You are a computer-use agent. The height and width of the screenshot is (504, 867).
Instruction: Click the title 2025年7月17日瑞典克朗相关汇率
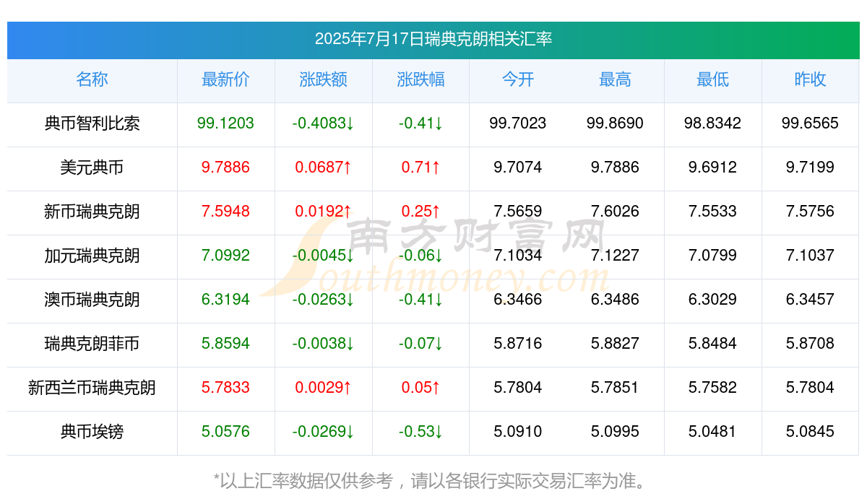pyautogui.click(x=433, y=39)
